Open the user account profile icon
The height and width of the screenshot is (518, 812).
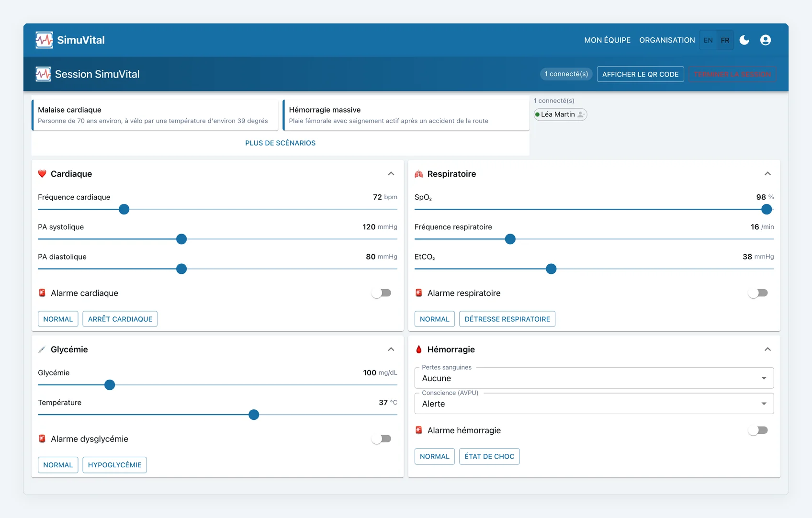pyautogui.click(x=766, y=40)
